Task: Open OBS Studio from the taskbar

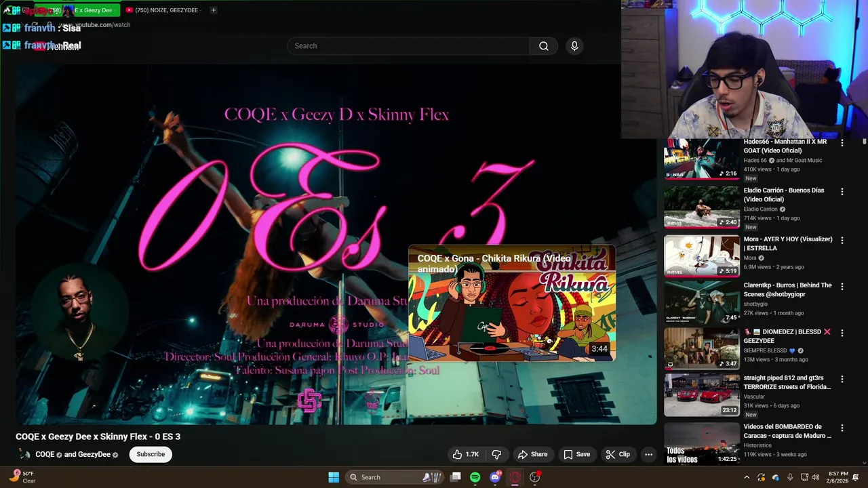Action: [535, 477]
